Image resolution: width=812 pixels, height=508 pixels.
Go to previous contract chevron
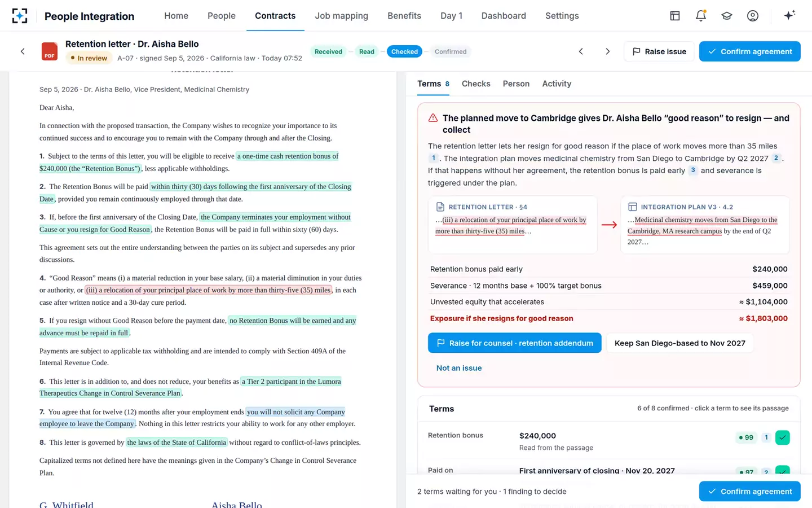[581, 51]
